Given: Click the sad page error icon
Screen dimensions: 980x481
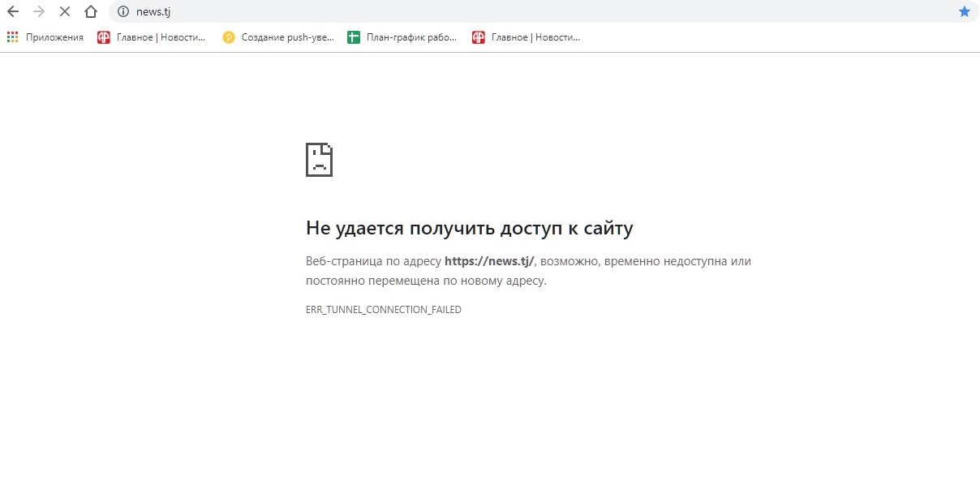Looking at the screenshot, I should [319, 160].
